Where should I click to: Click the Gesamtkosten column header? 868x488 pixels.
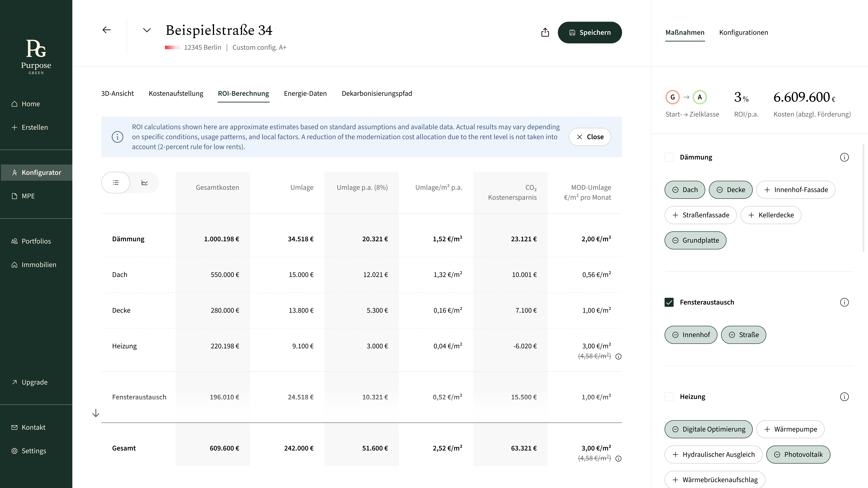pos(217,188)
